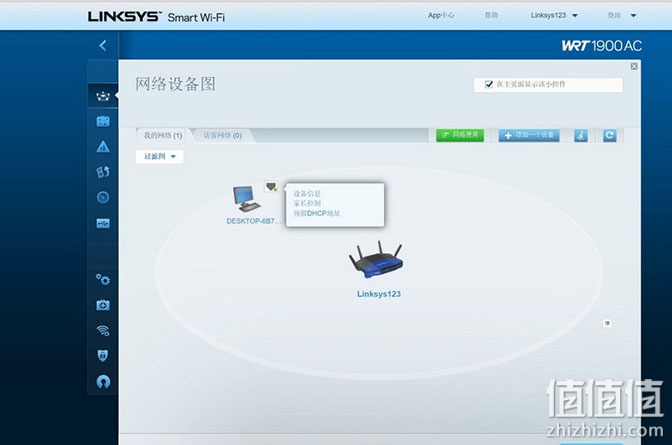Switch to the My Network (1) tab
The width and height of the screenshot is (672, 445).
163,135
